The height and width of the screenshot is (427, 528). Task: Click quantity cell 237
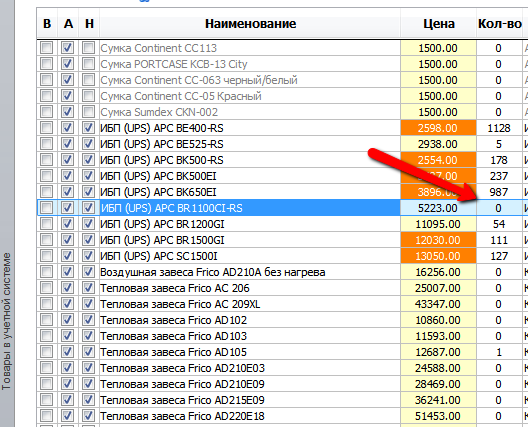point(499,176)
